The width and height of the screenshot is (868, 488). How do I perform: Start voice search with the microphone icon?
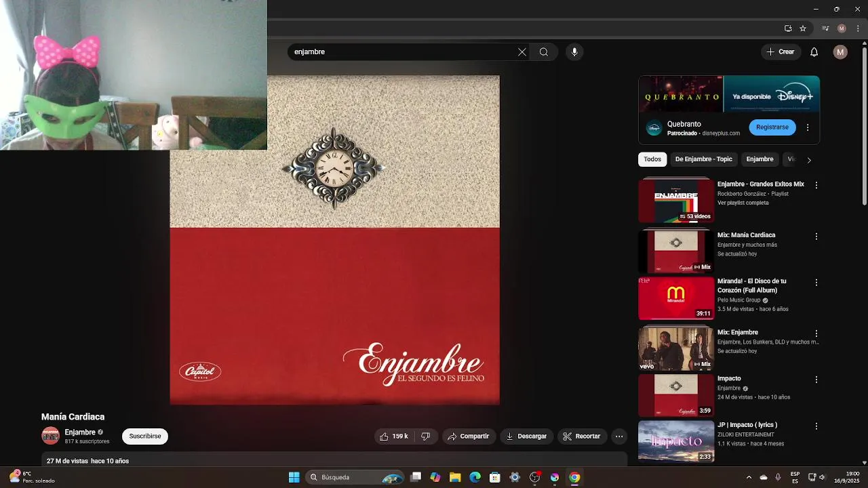[574, 52]
